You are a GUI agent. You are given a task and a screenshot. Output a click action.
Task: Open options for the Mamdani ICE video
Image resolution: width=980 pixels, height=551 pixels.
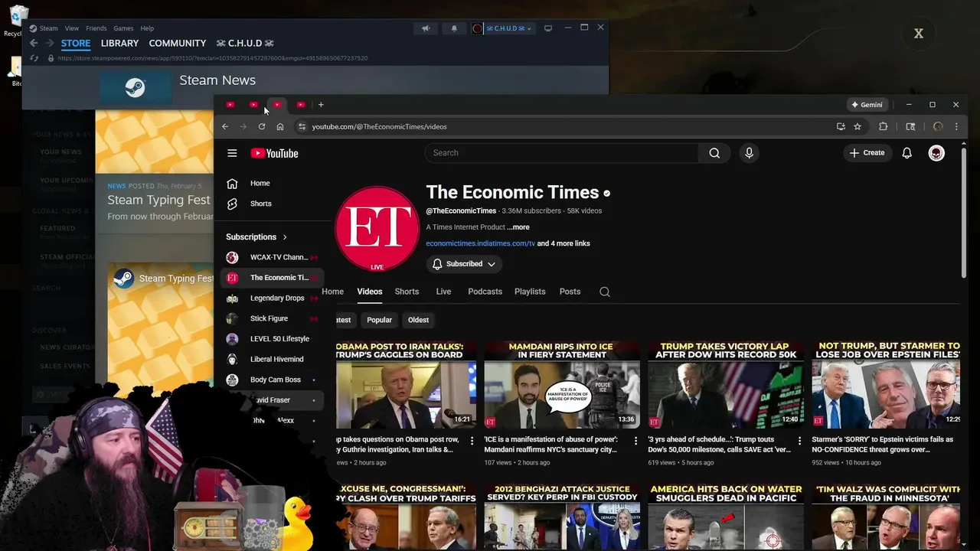coord(635,441)
